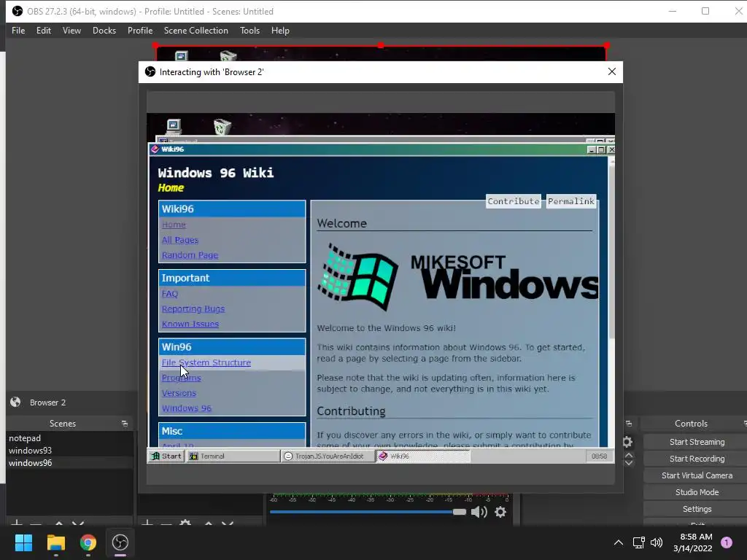Close the Wiki96 window
747x560 pixels.
(611, 149)
